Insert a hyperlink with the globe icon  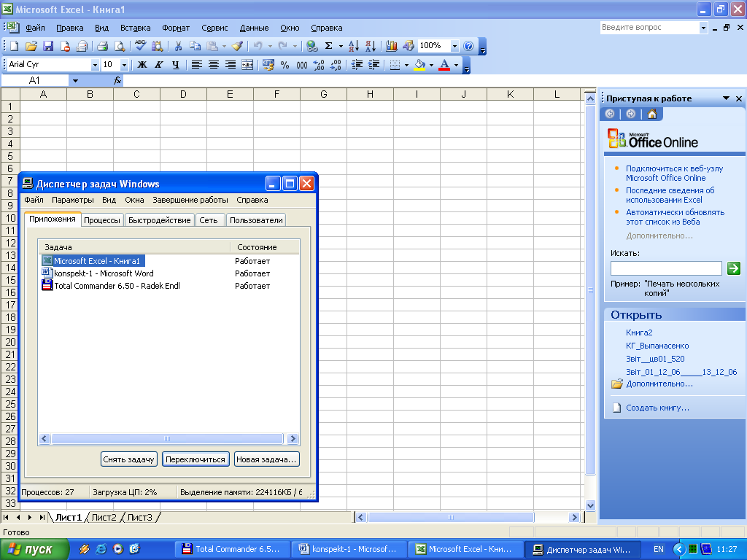point(311,46)
